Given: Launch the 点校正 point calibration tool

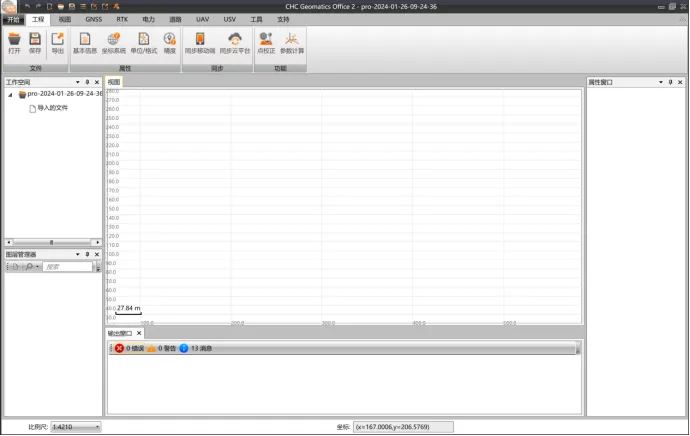Looking at the screenshot, I should click(x=266, y=43).
